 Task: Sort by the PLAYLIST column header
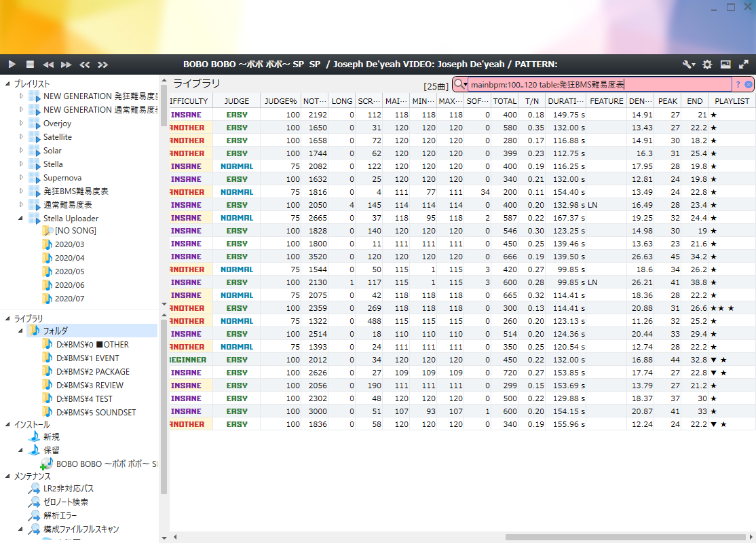(x=732, y=100)
